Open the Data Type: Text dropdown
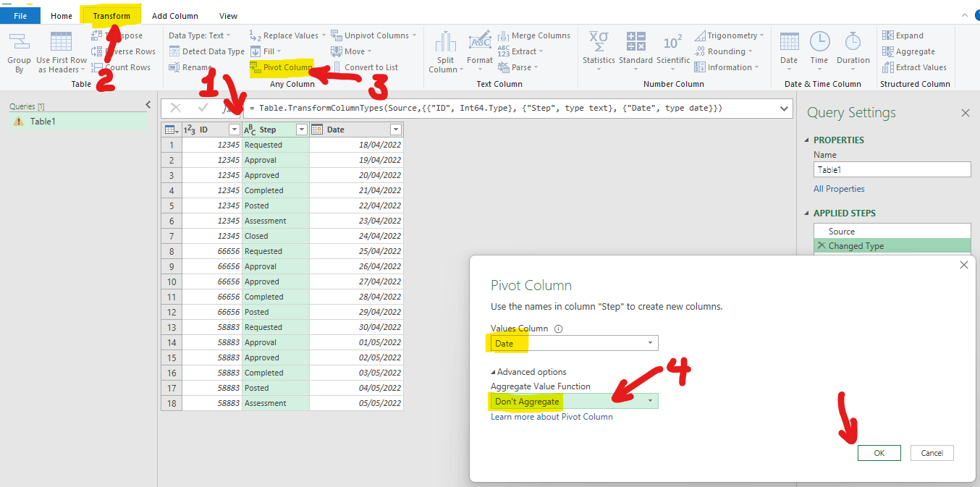 (x=200, y=35)
